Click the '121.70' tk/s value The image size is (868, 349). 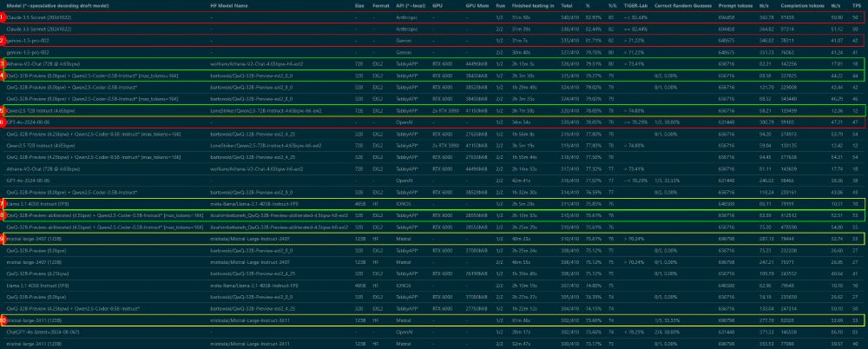[x=766, y=88]
